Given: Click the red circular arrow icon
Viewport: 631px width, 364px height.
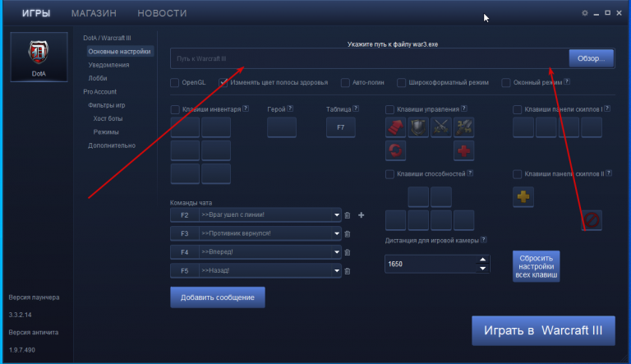Looking at the screenshot, I should tap(395, 150).
